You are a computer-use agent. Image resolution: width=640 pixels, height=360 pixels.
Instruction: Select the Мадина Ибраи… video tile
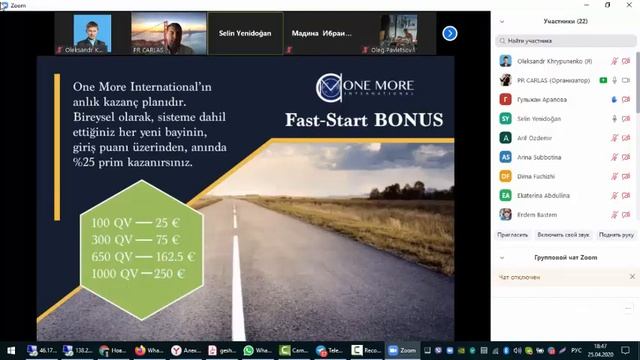(322, 33)
